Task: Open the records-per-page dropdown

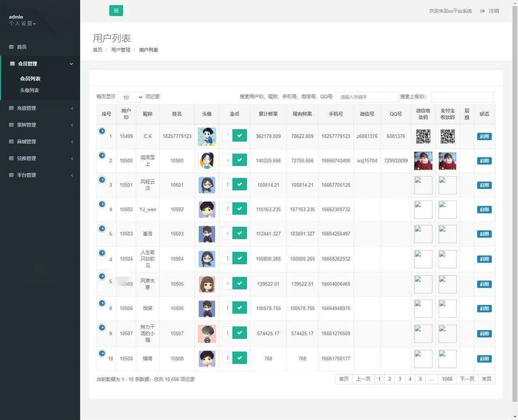Action: click(x=131, y=97)
